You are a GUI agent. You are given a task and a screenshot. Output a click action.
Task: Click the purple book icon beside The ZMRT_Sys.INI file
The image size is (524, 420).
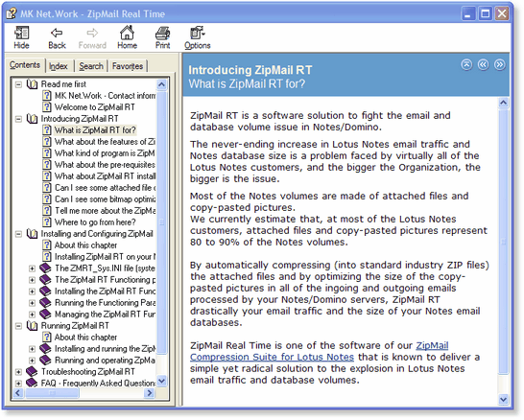point(45,268)
